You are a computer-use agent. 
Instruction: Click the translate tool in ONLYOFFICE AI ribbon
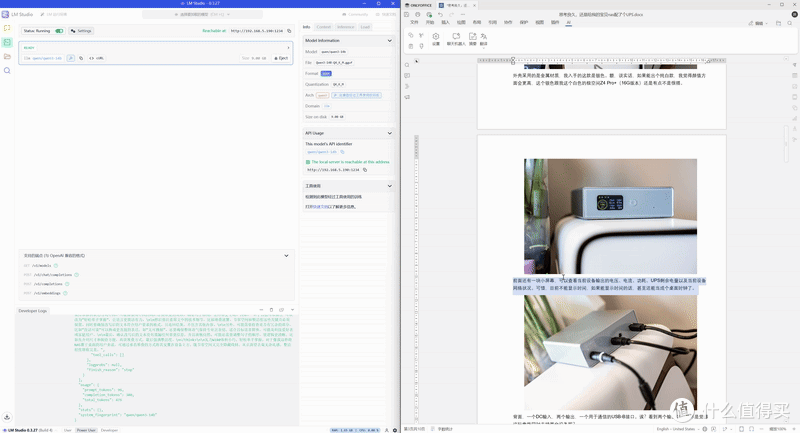tap(484, 39)
